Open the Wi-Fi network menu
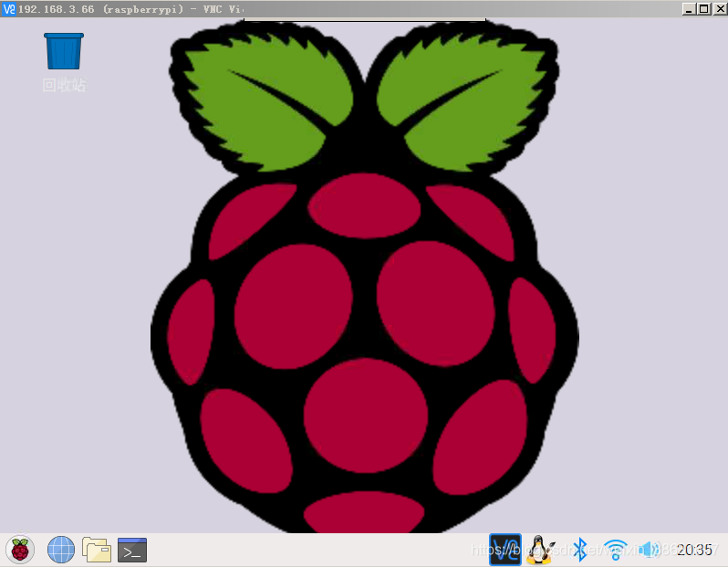 pyautogui.click(x=615, y=550)
